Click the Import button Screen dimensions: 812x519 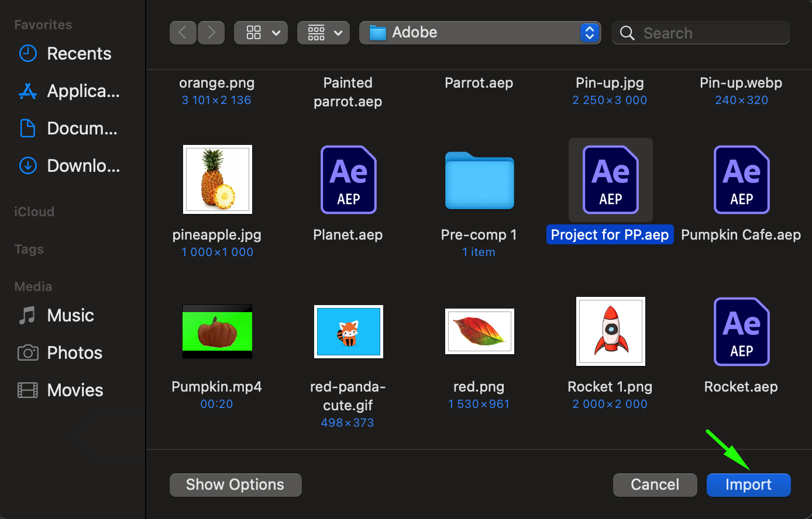pos(748,485)
